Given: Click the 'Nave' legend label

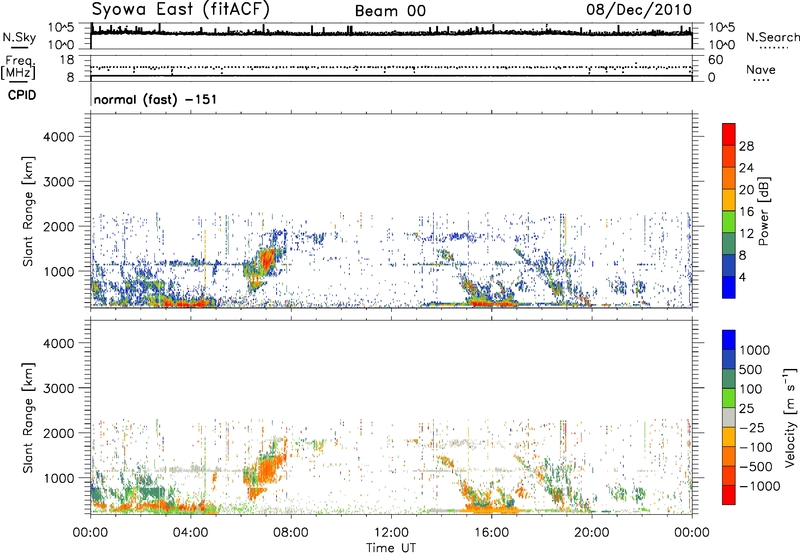Looking at the screenshot, I should click(x=761, y=70).
